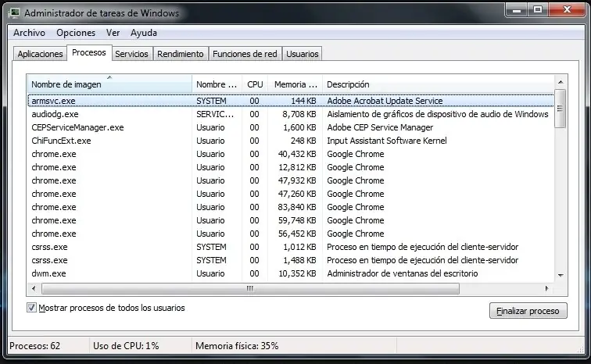Click the 'Procesos: 62' status entry
Image resolution: width=591 pixels, height=364 pixels.
point(34,345)
